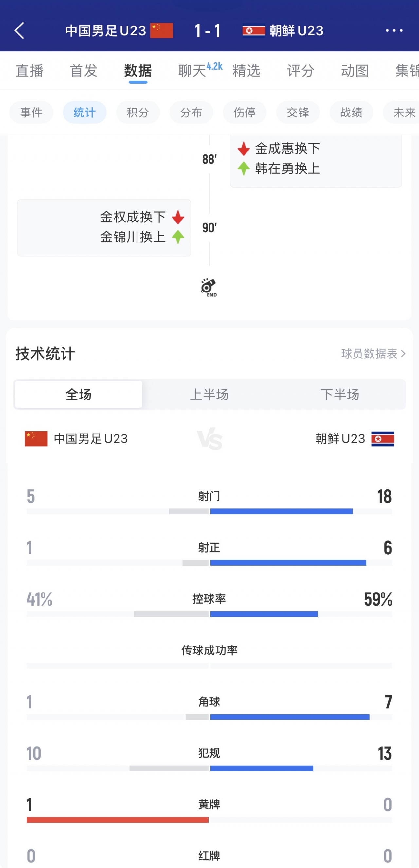This screenshot has height=868, width=419.
Task: Expand 球员数据表 player data table
Action: [x=373, y=353]
